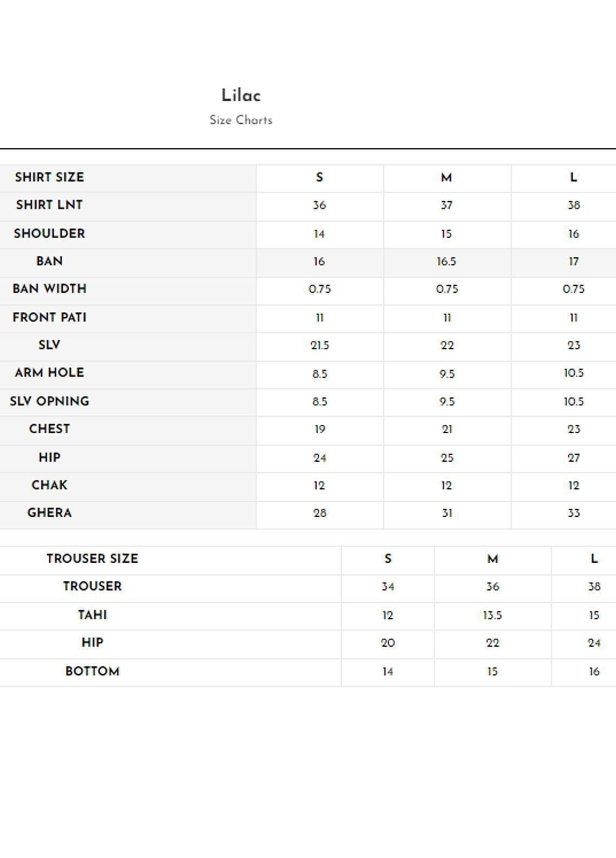Select the 31 value in GHERA row

(447, 513)
